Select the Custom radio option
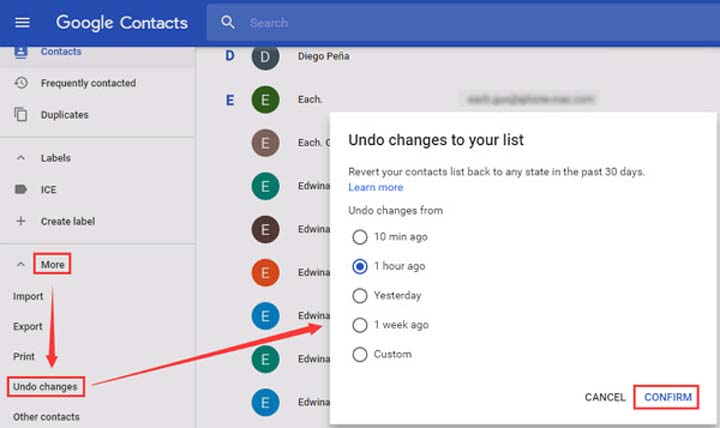 click(x=360, y=354)
